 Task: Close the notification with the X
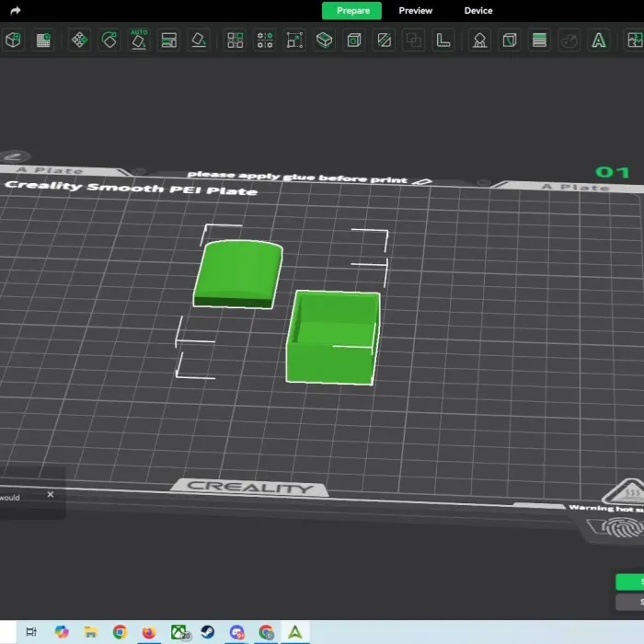pyautogui.click(x=51, y=494)
